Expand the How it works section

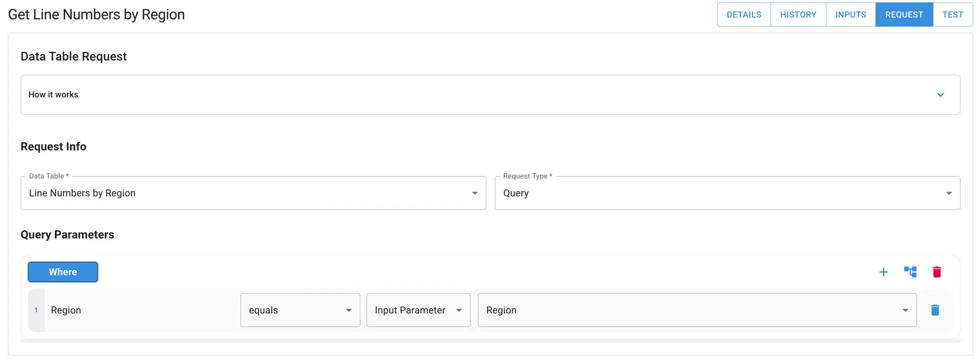click(941, 94)
